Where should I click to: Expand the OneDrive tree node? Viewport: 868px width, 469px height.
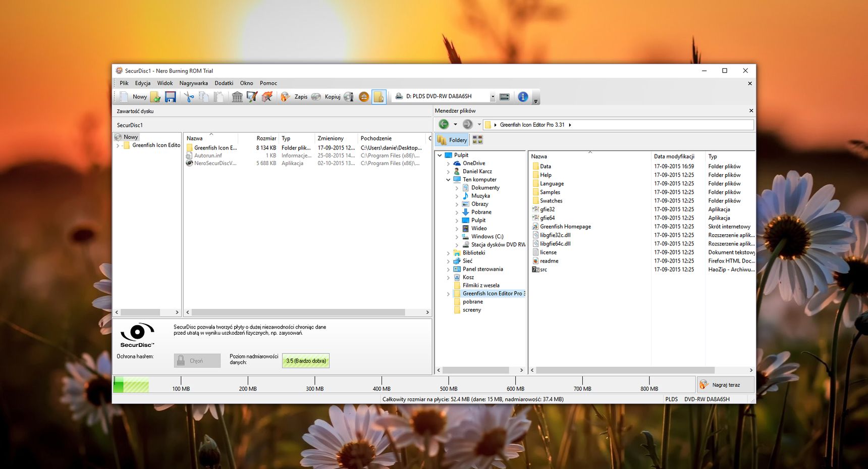pyautogui.click(x=448, y=164)
